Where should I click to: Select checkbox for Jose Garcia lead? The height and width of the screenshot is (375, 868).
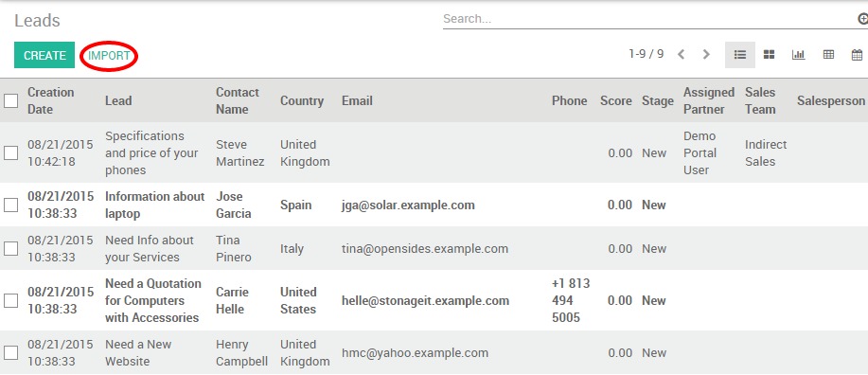pyautogui.click(x=11, y=205)
